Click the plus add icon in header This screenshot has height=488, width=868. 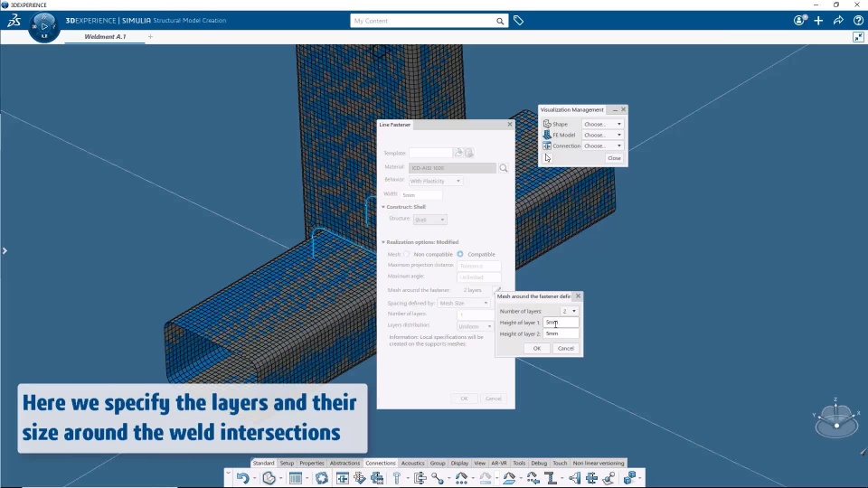[819, 21]
